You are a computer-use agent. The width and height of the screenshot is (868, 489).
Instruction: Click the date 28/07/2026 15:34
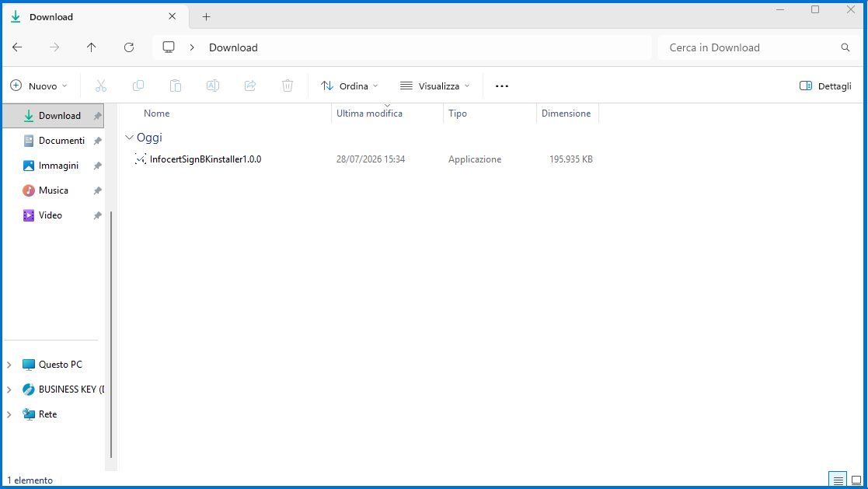click(x=371, y=159)
